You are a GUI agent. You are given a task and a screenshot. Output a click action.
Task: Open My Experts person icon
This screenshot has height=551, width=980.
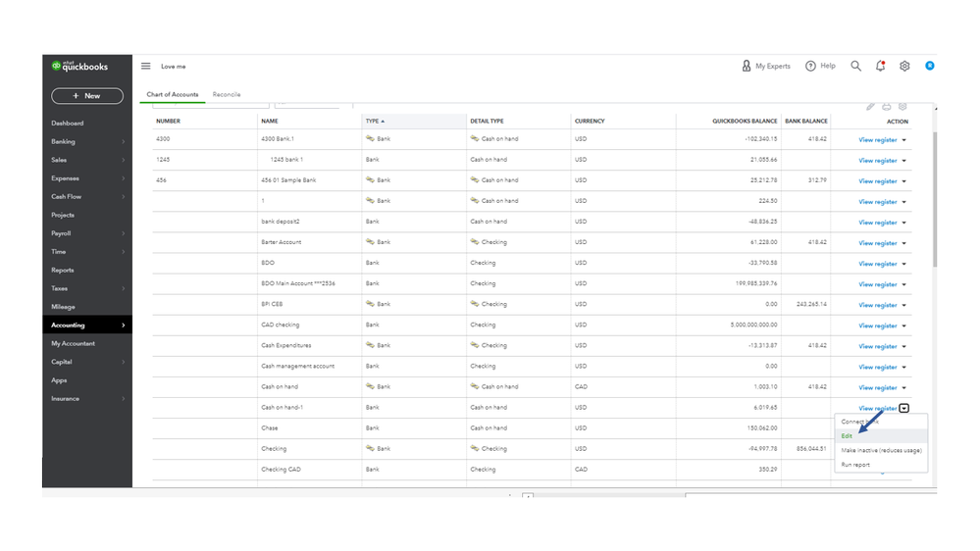(747, 66)
